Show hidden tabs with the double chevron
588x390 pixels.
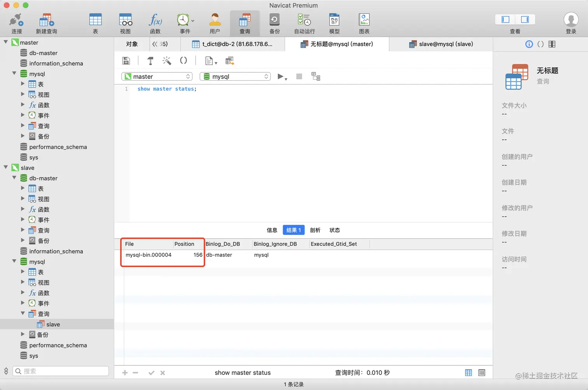pos(155,44)
